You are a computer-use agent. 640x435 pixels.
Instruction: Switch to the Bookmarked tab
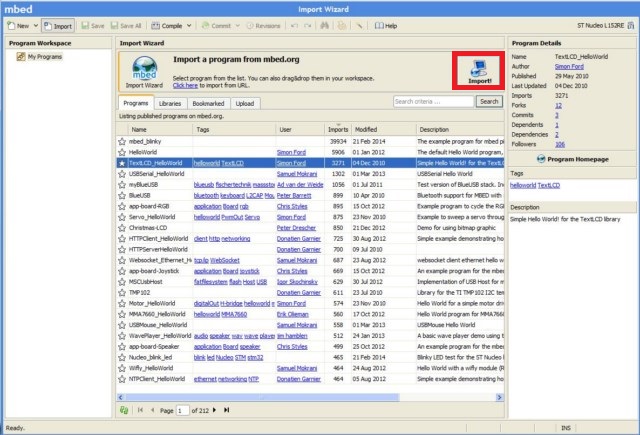pyautogui.click(x=208, y=104)
